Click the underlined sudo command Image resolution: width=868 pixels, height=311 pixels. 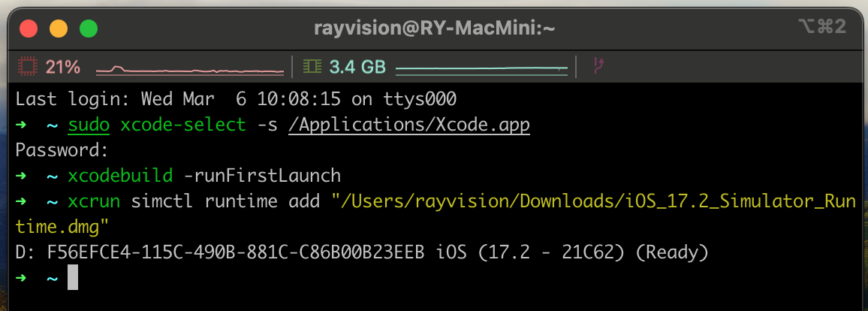89,124
